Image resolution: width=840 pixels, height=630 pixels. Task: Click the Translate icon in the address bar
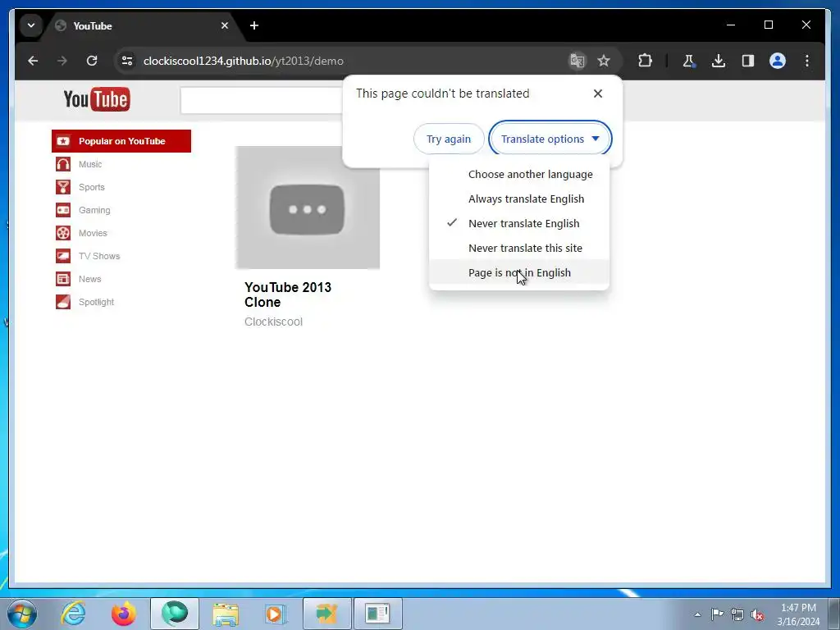[x=577, y=61]
